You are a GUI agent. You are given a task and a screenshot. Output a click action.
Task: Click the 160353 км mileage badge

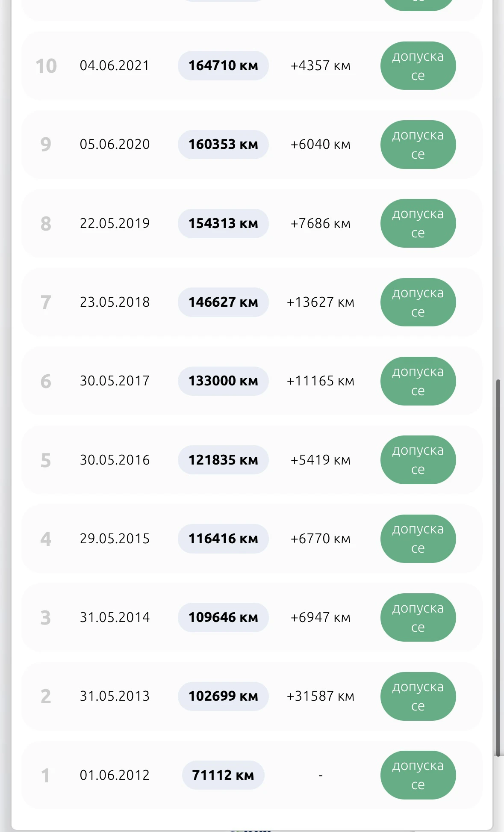pos(223,145)
